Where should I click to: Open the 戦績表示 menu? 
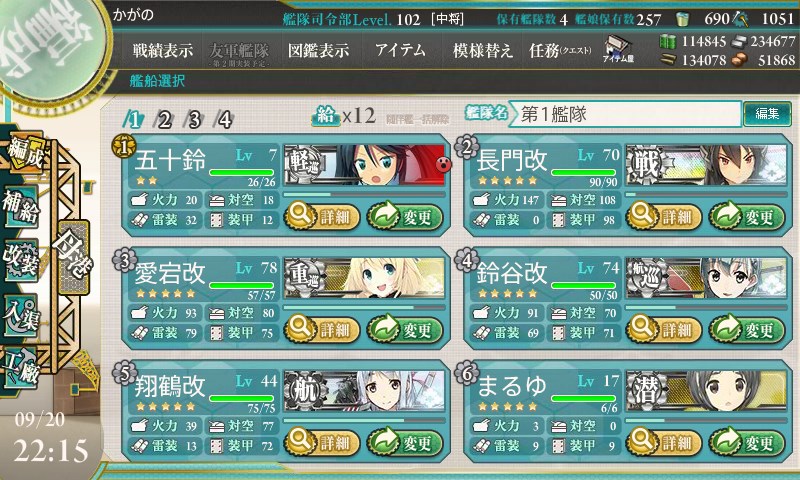(x=163, y=50)
